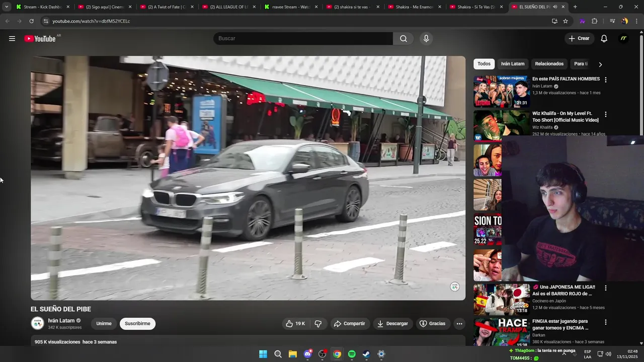The width and height of the screenshot is (644, 362).
Task: Go to the YouTube home logo
Action: click(x=40, y=39)
